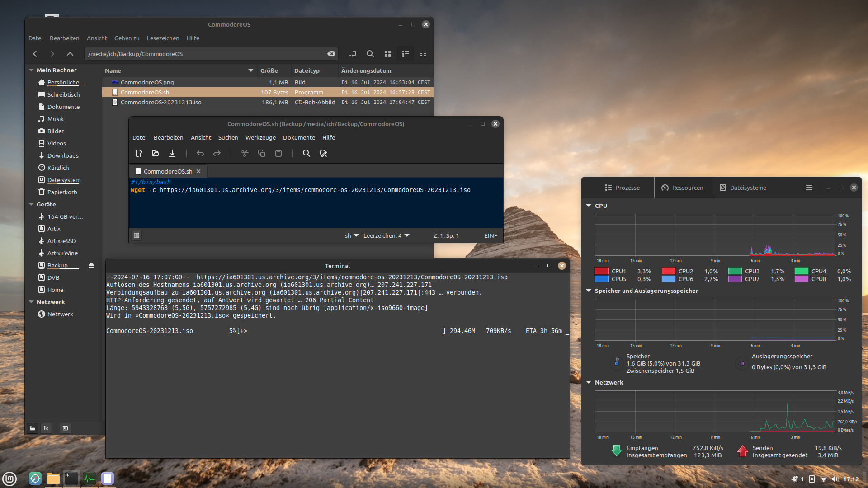Open the sh syntax language dropdown
The width and height of the screenshot is (868, 488).
point(351,235)
